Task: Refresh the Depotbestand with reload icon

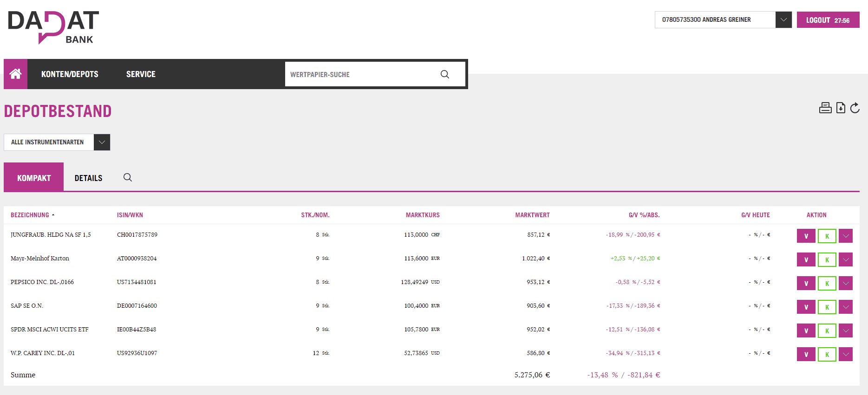Action: (x=855, y=108)
